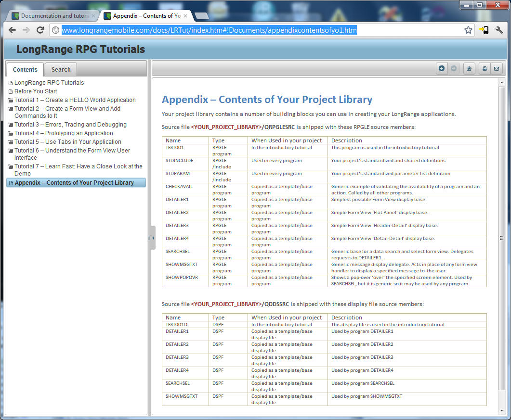Image resolution: width=511 pixels, height=420 pixels.
Task: Expand Tutorial 5 – Use Tabs in Your Application
Action: point(68,142)
